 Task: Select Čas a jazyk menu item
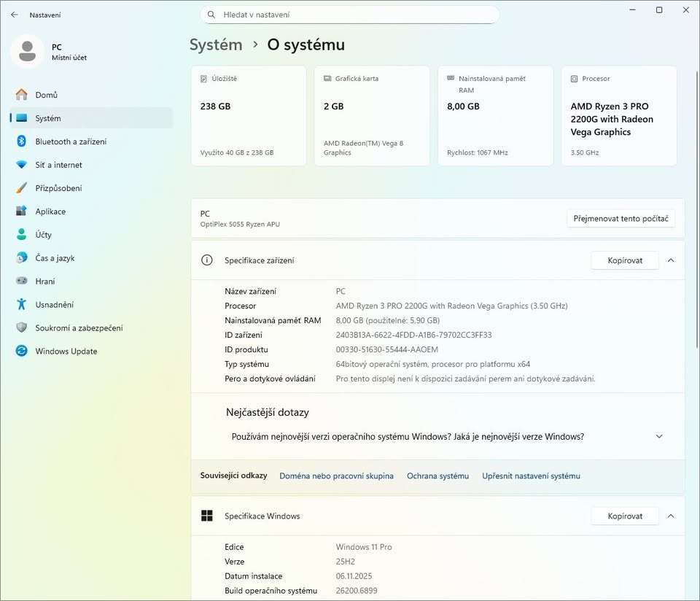pos(55,258)
